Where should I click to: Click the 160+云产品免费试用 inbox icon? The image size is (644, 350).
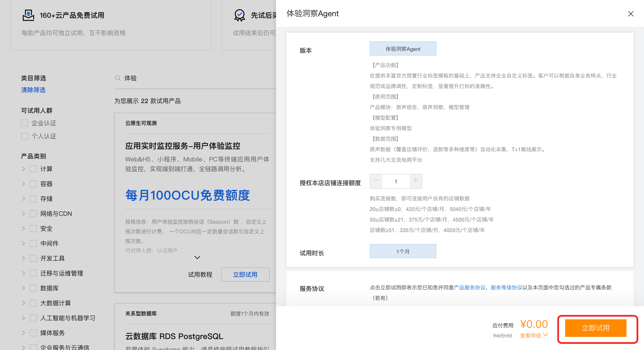click(x=28, y=15)
